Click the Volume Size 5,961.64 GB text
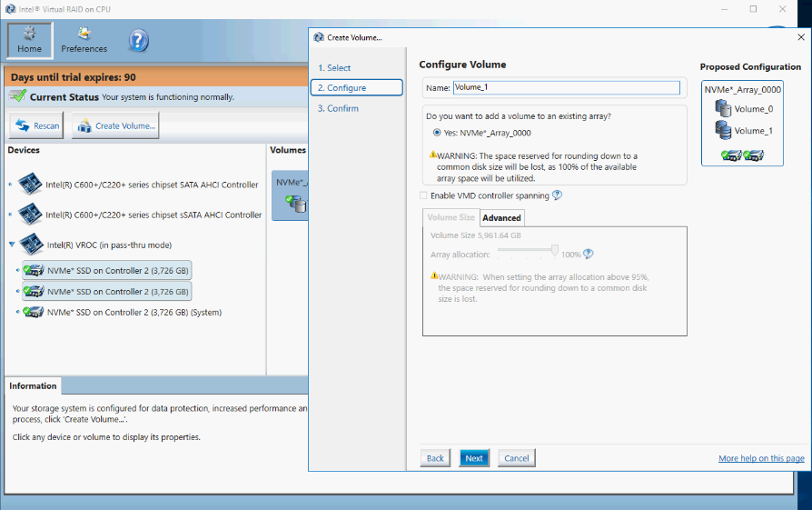This screenshot has width=812, height=510. pos(475,235)
